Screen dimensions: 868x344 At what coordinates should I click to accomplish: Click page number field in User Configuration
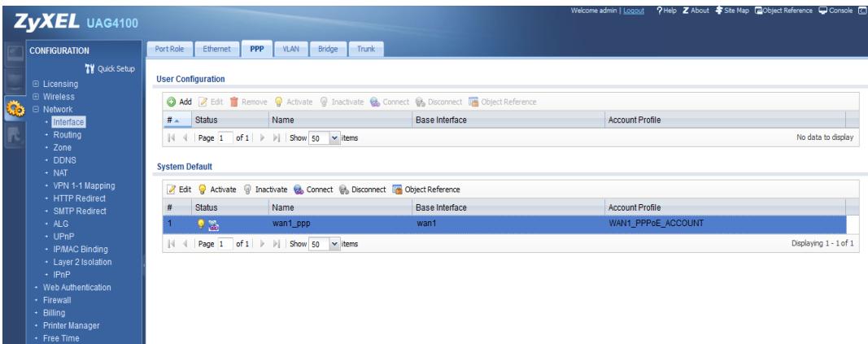coord(225,138)
